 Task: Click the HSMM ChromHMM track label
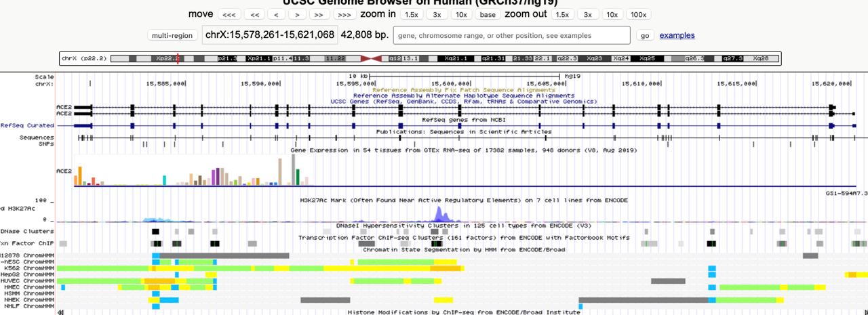29,293
